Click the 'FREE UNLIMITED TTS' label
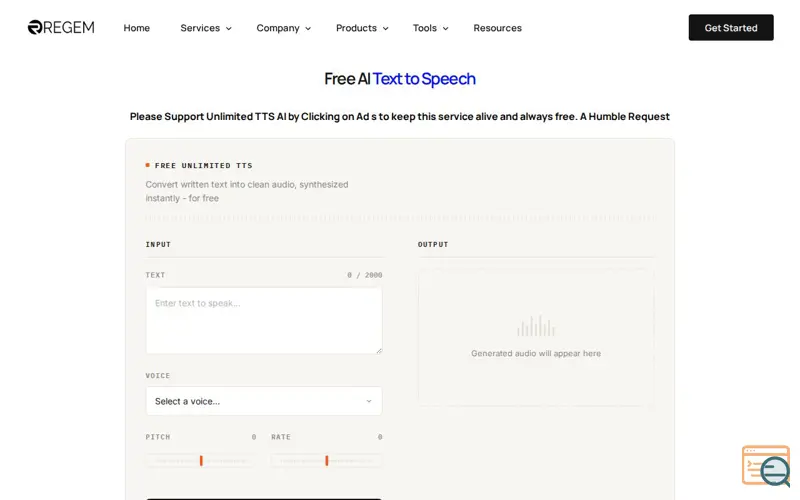 (204, 165)
